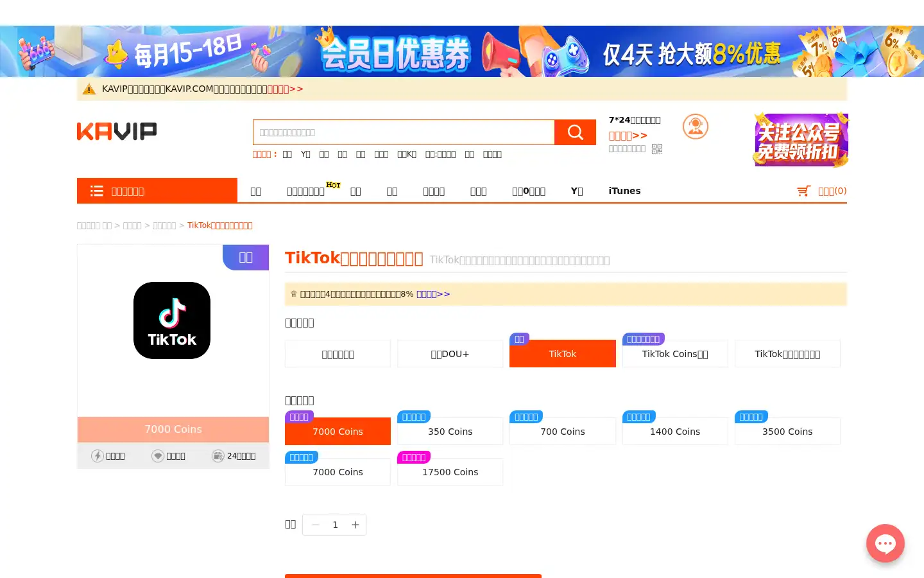The height and width of the screenshot is (578, 924).
Task: Follow the red >> link in the KAVIP.COM notice
Action: 286,89
